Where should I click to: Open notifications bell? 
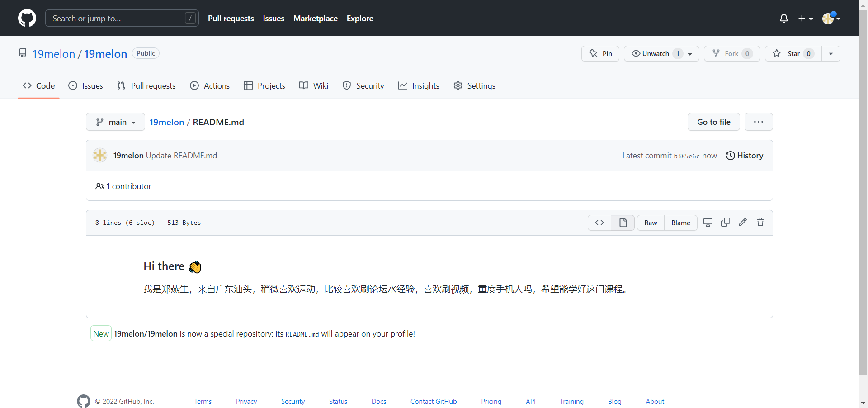point(784,19)
